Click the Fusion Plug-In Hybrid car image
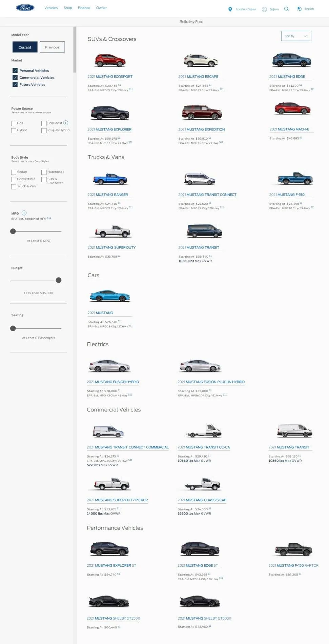 click(200, 366)
